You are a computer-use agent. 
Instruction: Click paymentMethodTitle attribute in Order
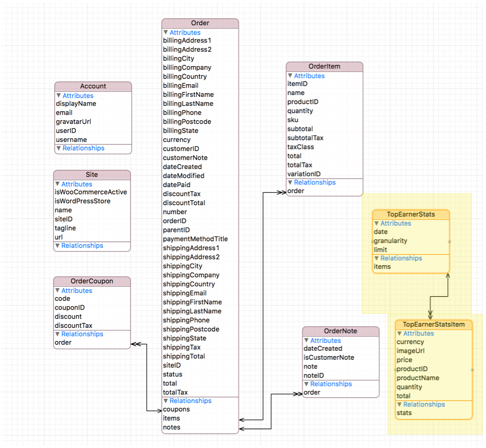coord(195,239)
